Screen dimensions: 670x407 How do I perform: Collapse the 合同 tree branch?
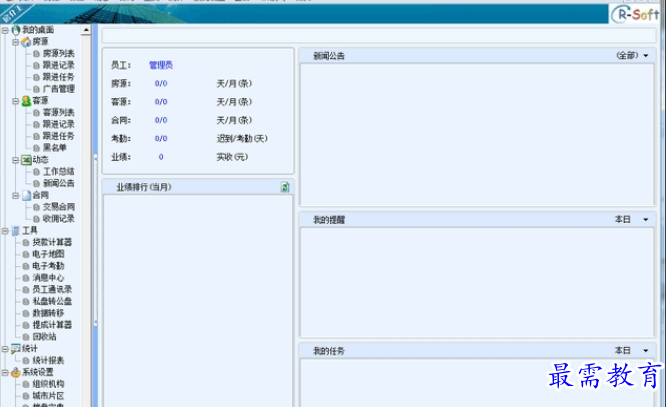[x=15, y=196]
